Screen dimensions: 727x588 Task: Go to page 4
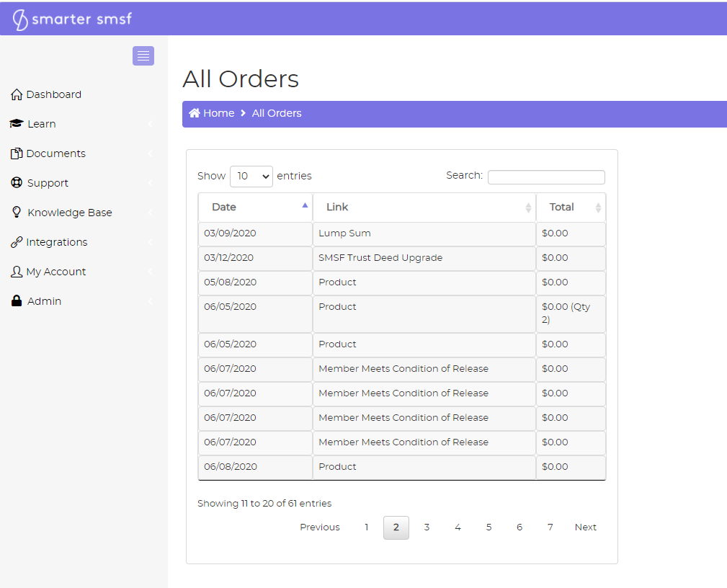[x=458, y=527]
